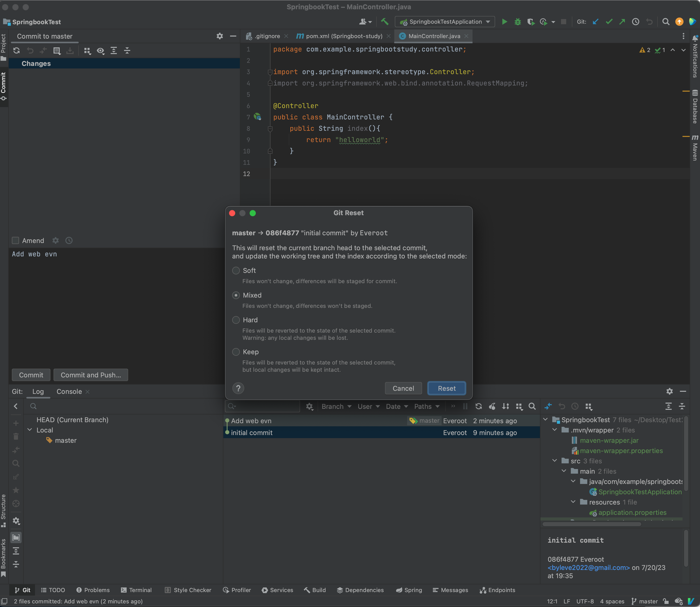
Task: Open the run configuration dropdown SpringbookTestApplication
Action: (445, 22)
